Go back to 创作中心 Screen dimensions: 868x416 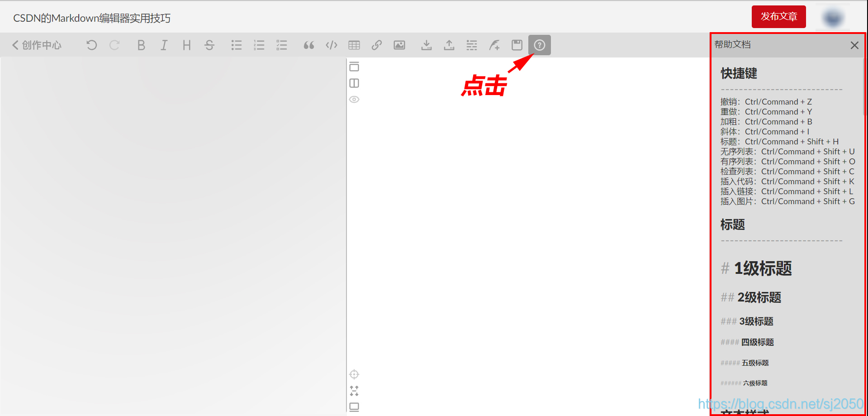point(37,45)
